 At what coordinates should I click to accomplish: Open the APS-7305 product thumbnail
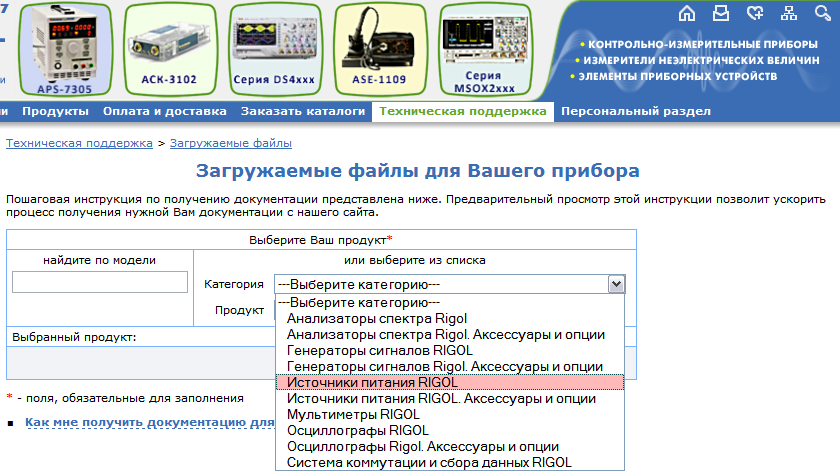[x=65, y=44]
